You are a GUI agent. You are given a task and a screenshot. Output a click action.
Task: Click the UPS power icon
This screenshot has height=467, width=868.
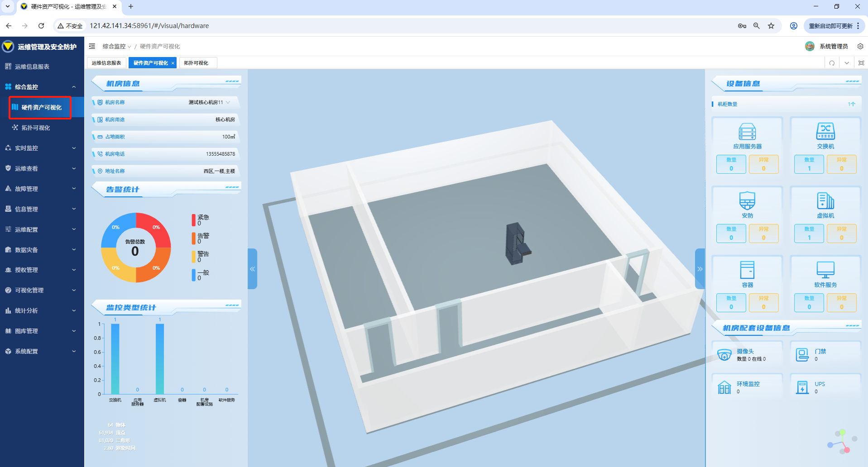coord(802,387)
